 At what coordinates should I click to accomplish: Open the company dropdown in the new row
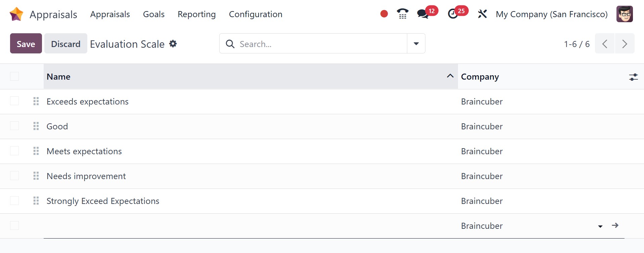click(x=600, y=226)
